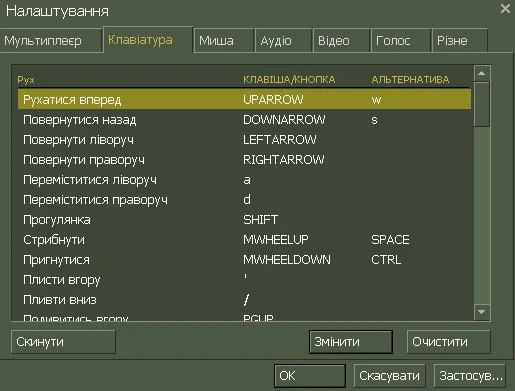This screenshot has height=391, width=515.
Task: Click the MWHEELDOWN key binding
Action: click(287, 260)
